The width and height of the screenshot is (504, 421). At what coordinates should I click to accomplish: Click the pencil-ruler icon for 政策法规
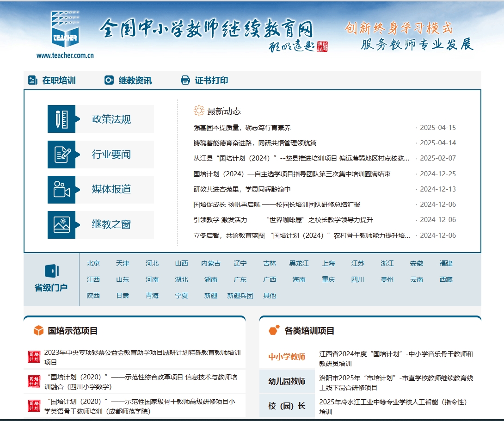[61, 119]
